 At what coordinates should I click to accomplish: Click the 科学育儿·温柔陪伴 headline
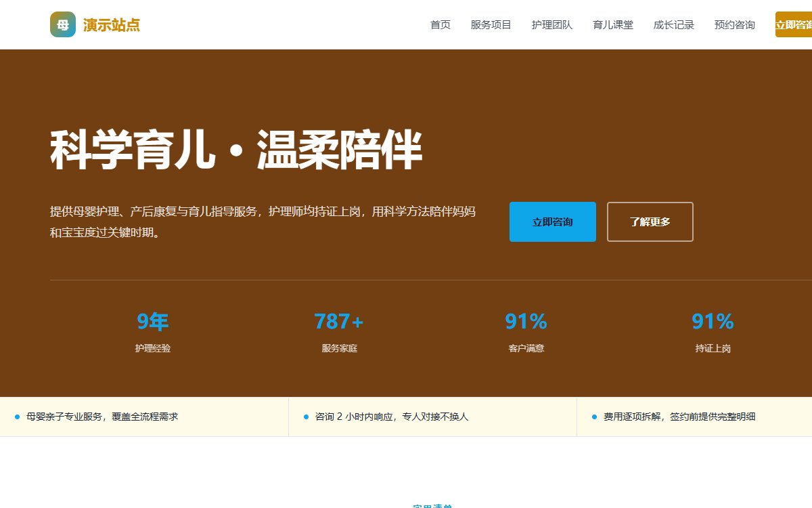[x=236, y=149]
